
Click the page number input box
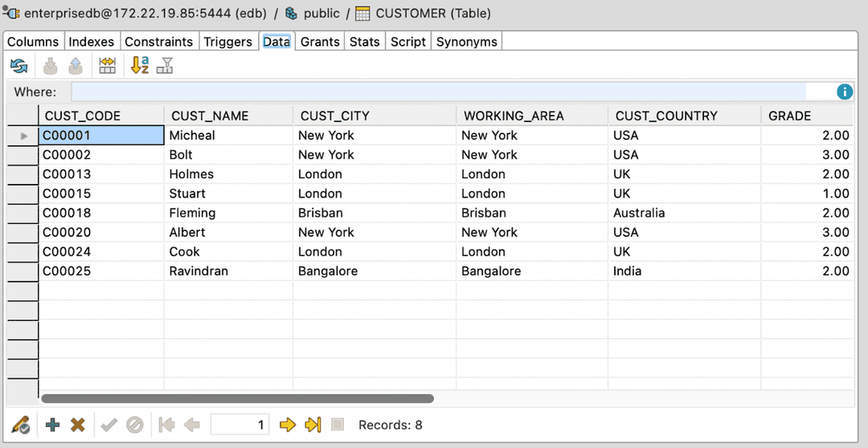(240, 425)
